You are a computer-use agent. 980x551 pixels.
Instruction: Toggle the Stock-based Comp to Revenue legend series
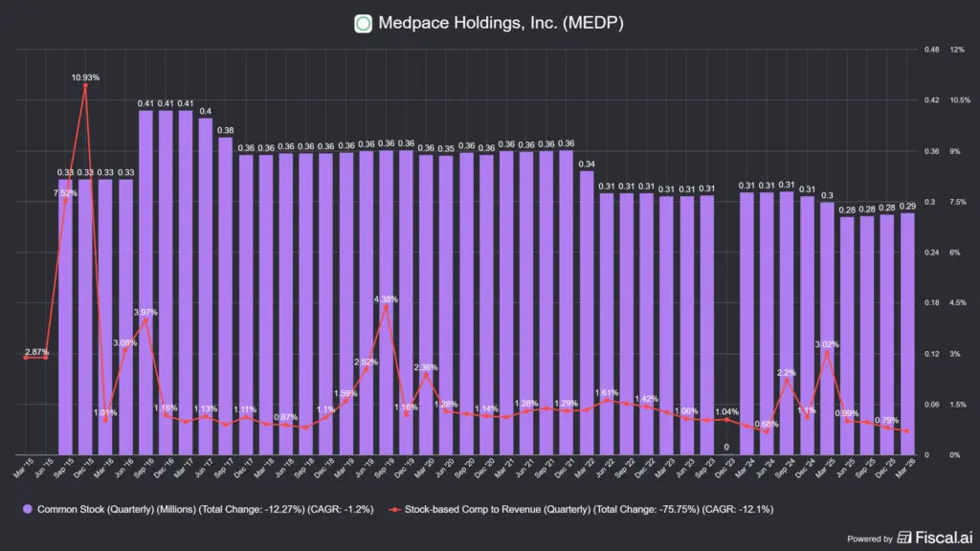click(581, 509)
